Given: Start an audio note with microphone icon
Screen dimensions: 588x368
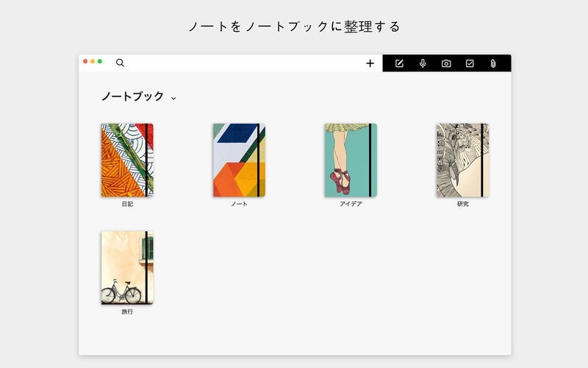Looking at the screenshot, I should tap(423, 63).
